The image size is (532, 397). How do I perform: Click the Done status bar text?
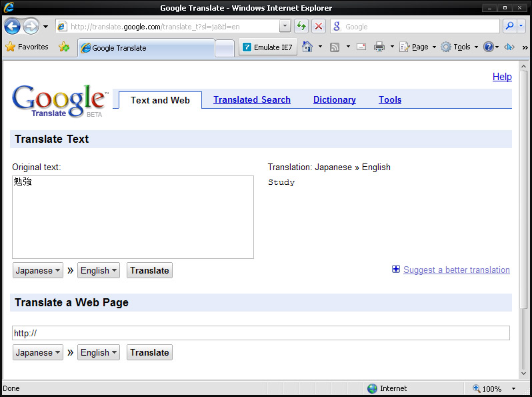11,388
